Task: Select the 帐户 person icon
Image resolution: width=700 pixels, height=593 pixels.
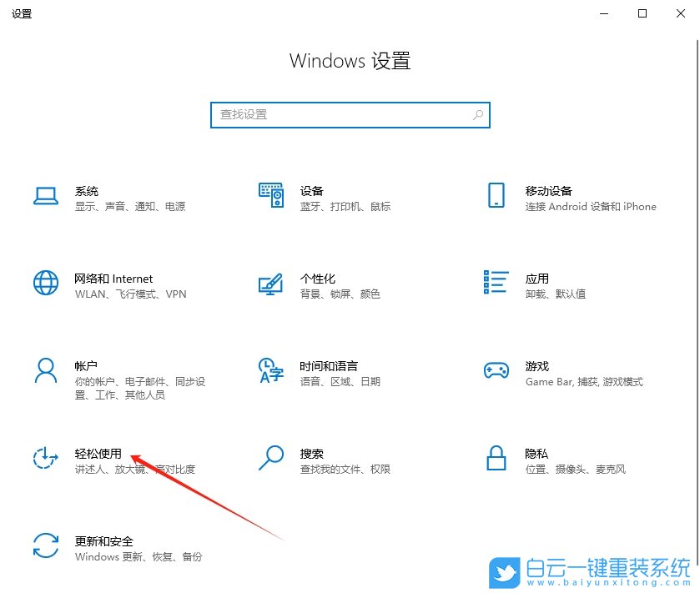Action: [x=46, y=372]
